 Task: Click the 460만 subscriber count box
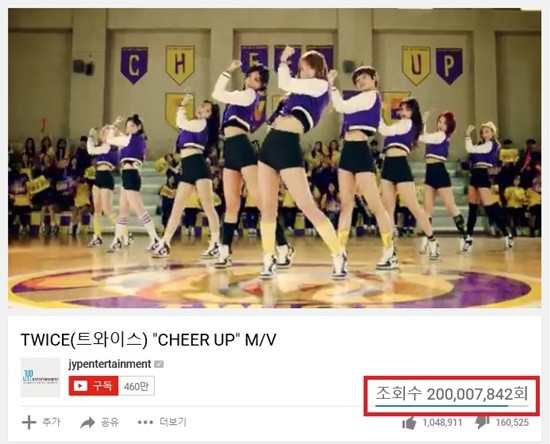pos(136,386)
